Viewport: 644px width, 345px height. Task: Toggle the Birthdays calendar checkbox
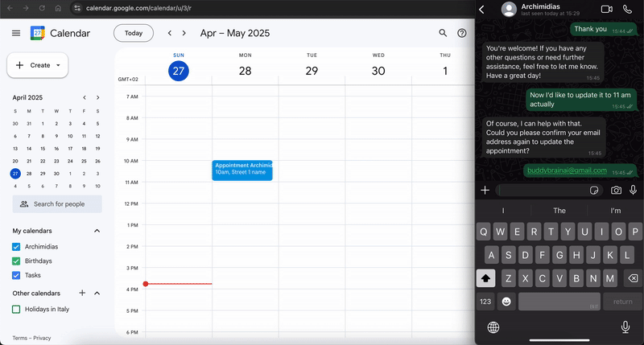click(16, 261)
